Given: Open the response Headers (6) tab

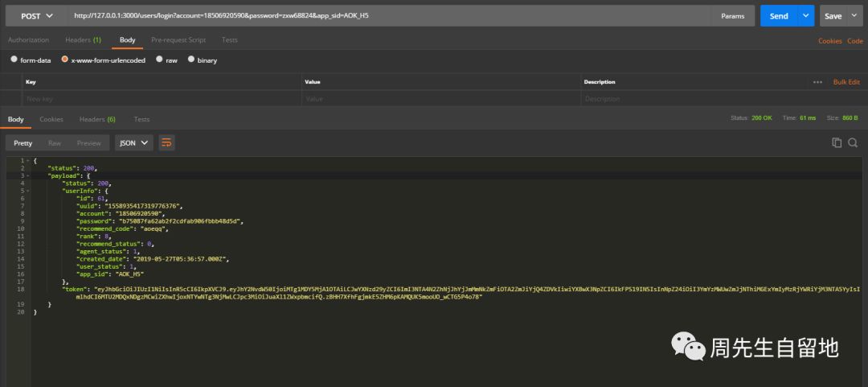Looking at the screenshot, I should point(97,119).
